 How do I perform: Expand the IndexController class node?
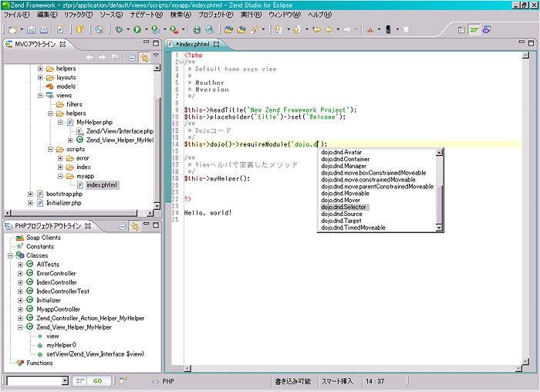click(x=20, y=282)
